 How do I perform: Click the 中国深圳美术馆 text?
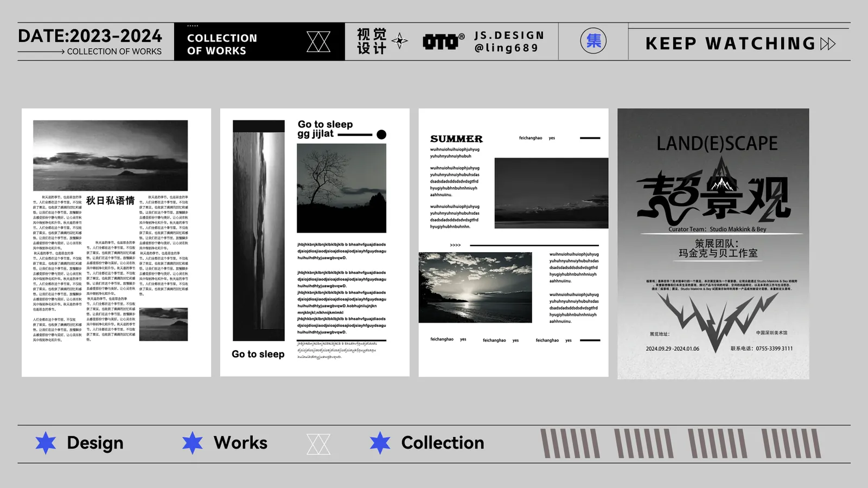point(771,333)
